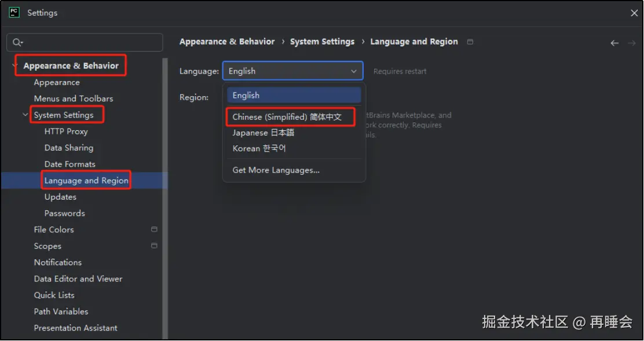
Task: Open Passwords settings page
Action: (x=65, y=214)
